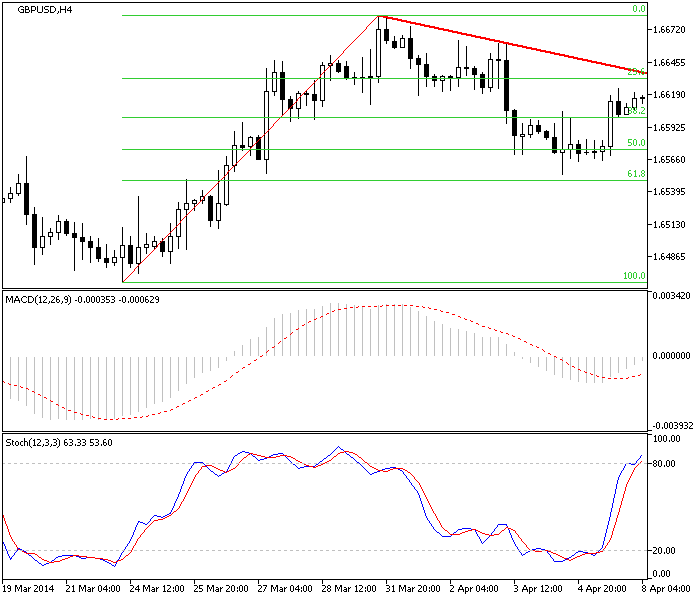The width and height of the screenshot is (700, 600).
Task: Click the 1.64865 price axis label
Action: (670, 257)
